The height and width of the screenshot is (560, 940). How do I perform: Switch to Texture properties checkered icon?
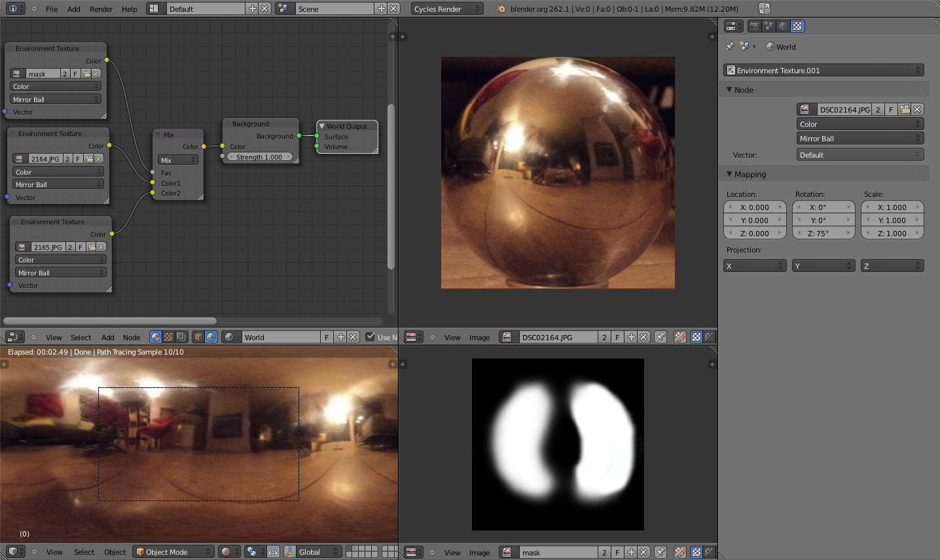pos(797,26)
